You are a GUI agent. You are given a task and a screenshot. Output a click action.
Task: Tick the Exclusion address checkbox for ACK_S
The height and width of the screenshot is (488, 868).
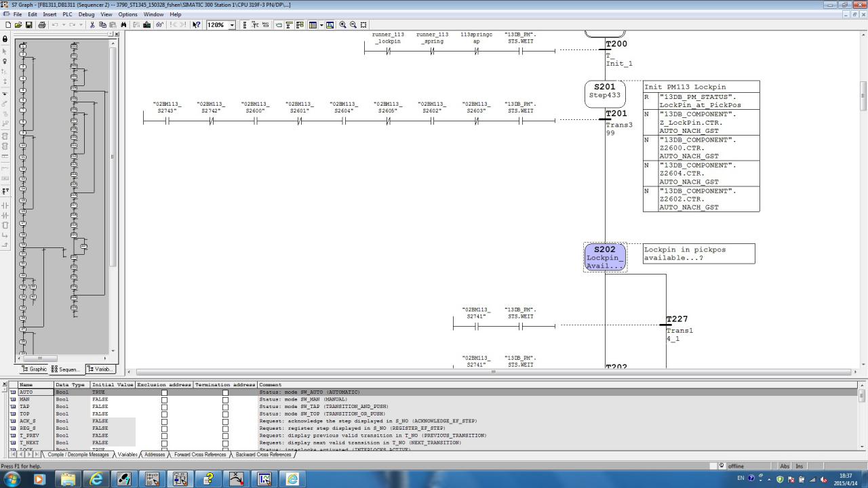(x=164, y=422)
